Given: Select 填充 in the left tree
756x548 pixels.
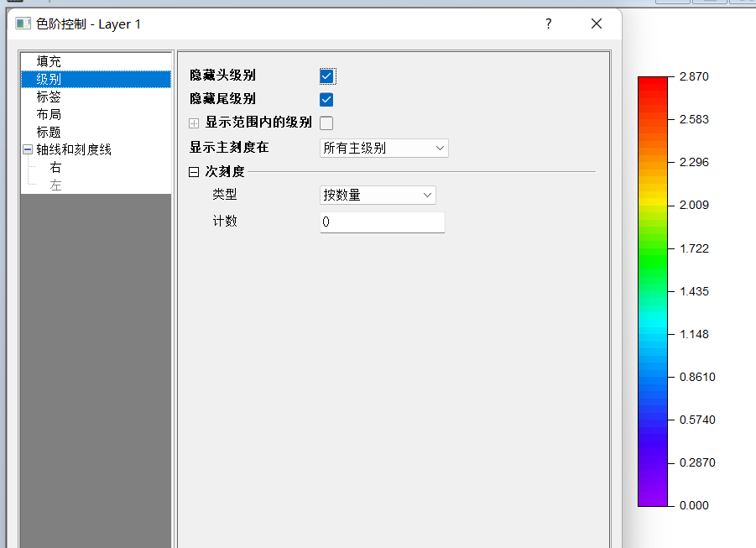Looking at the screenshot, I should 49,61.
